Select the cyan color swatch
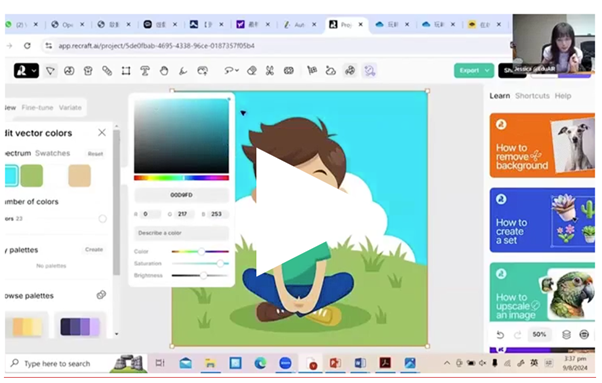The height and width of the screenshot is (383, 602). pos(12,176)
